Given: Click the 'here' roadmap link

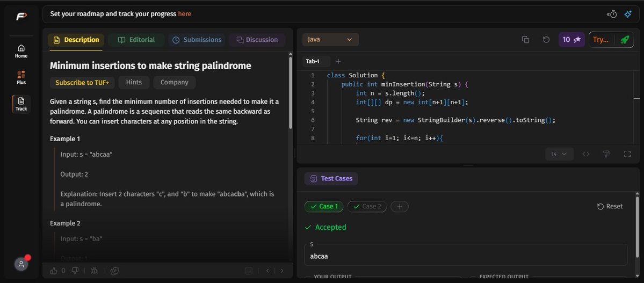Looking at the screenshot, I should pyautogui.click(x=184, y=14).
